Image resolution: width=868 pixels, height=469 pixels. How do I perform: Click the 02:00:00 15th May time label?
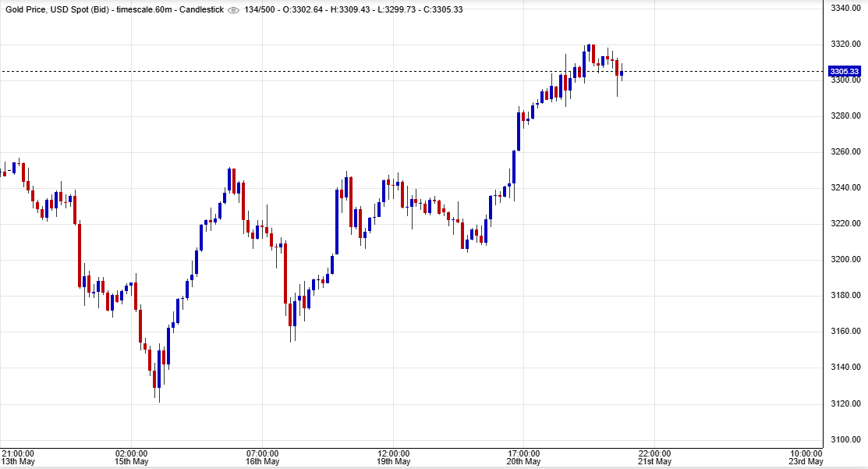tap(132, 457)
